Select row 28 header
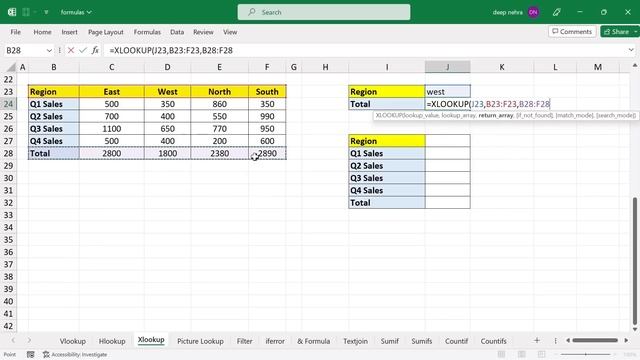 (9, 153)
